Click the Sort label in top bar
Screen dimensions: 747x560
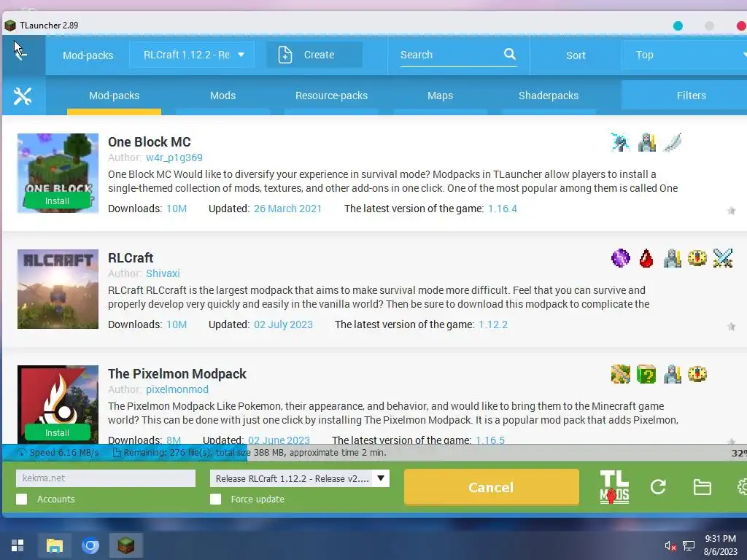click(576, 55)
